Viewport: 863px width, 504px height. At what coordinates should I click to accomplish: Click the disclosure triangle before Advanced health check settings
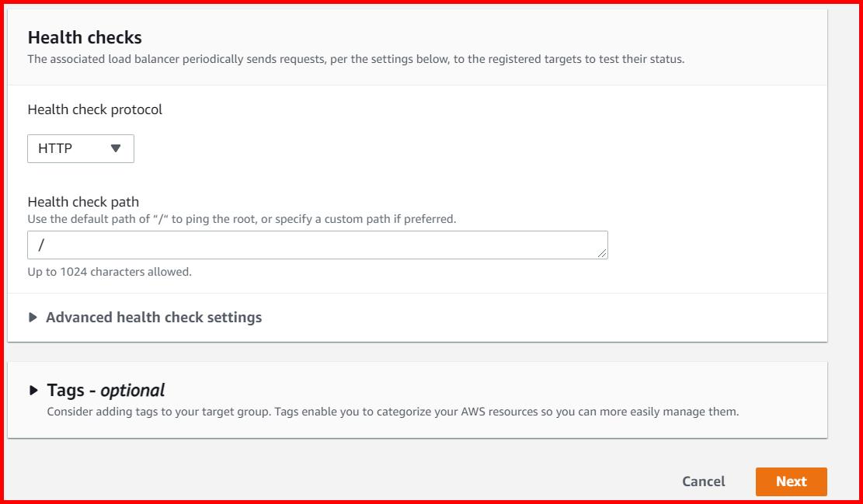(34, 317)
